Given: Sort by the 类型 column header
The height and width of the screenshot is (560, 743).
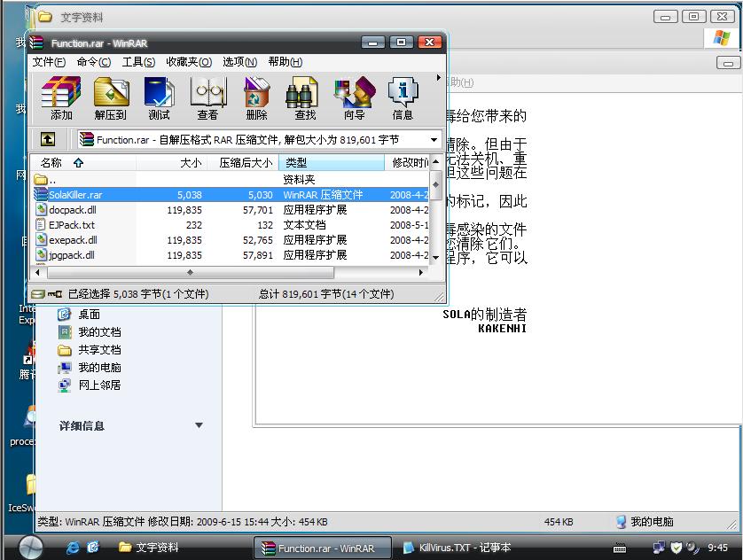Looking at the screenshot, I should click(x=332, y=163).
